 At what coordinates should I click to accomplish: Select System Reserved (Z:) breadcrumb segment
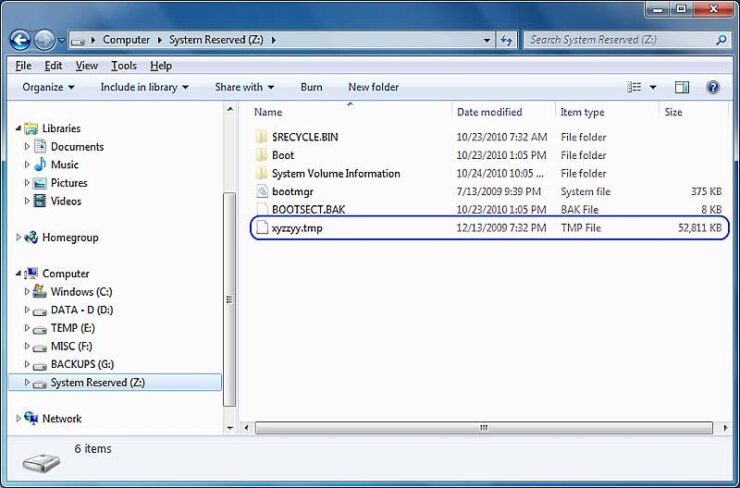coord(216,40)
